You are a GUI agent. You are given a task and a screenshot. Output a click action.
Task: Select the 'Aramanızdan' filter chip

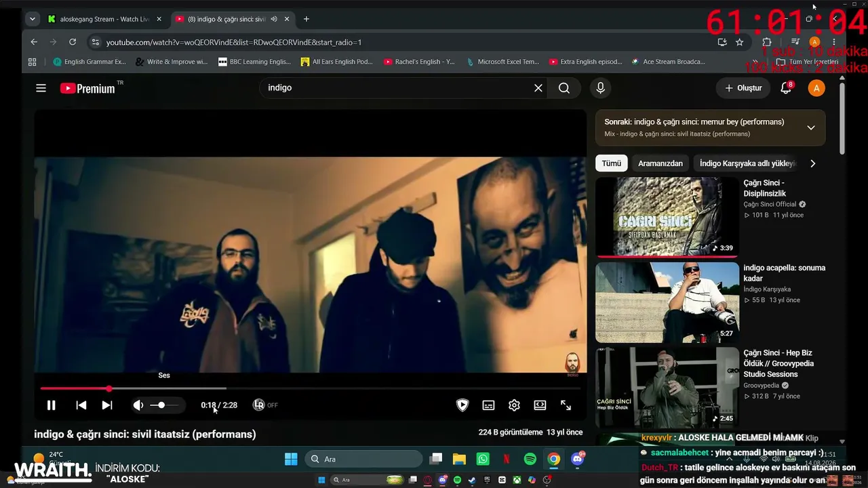point(660,163)
